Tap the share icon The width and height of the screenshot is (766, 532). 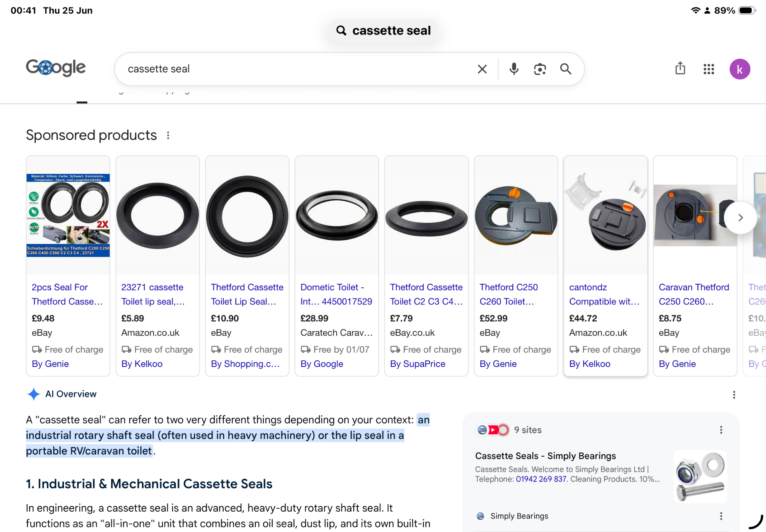pos(680,69)
